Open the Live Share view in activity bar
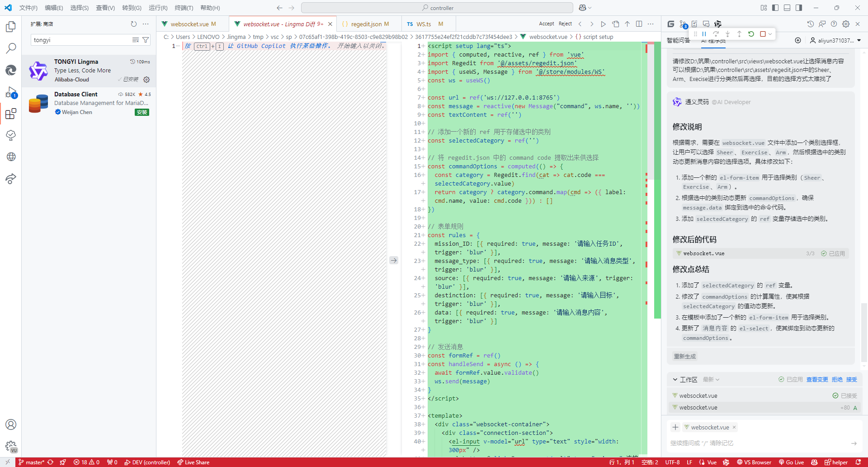This screenshot has width=868, height=467. (x=11, y=179)
